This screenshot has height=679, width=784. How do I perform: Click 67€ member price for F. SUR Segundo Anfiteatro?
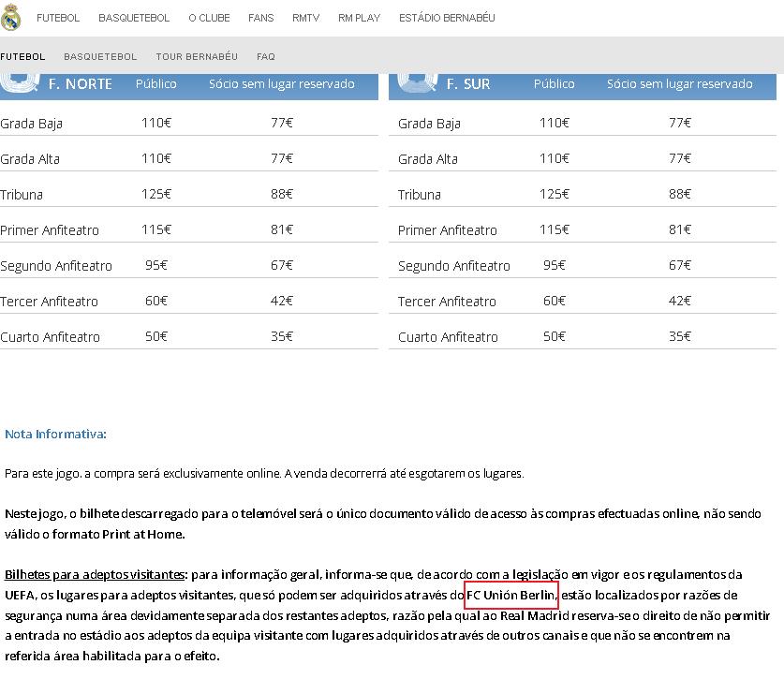[x=679, y=265]
